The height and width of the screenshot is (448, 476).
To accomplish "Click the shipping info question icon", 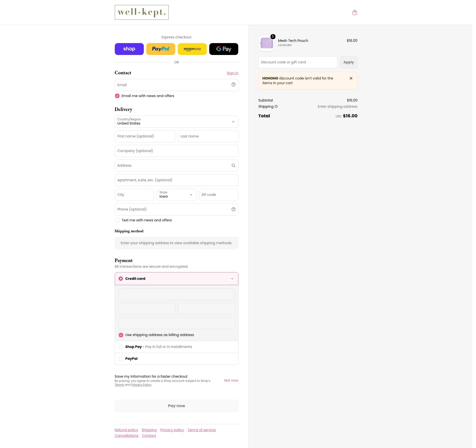I will pyautogui.click(x=276, y=106).
